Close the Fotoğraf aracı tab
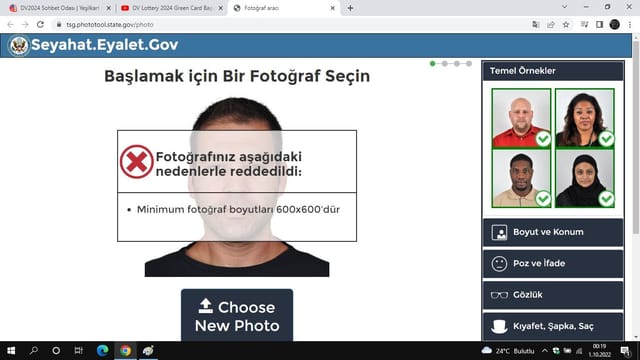 [333, 8]
